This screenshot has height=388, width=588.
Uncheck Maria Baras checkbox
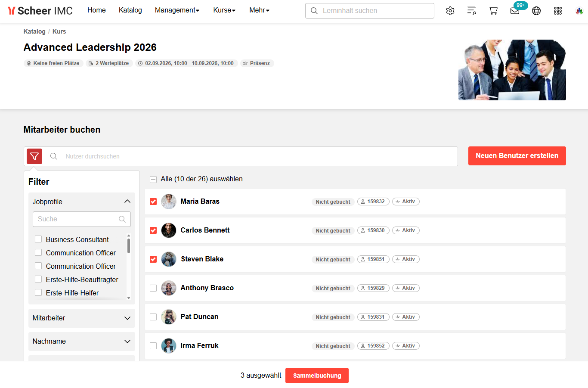pos(153,202)
